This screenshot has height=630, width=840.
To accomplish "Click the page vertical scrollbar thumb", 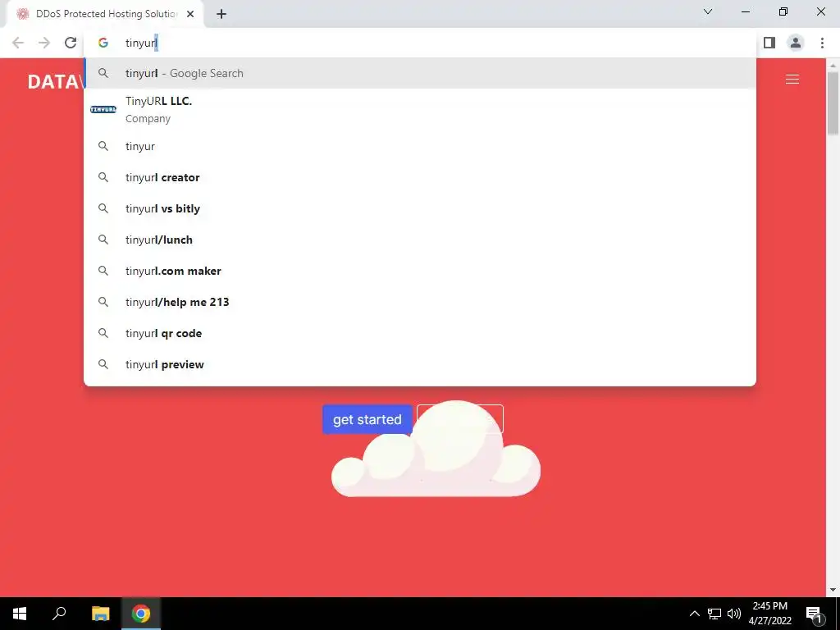I will (x=833, y=103).
